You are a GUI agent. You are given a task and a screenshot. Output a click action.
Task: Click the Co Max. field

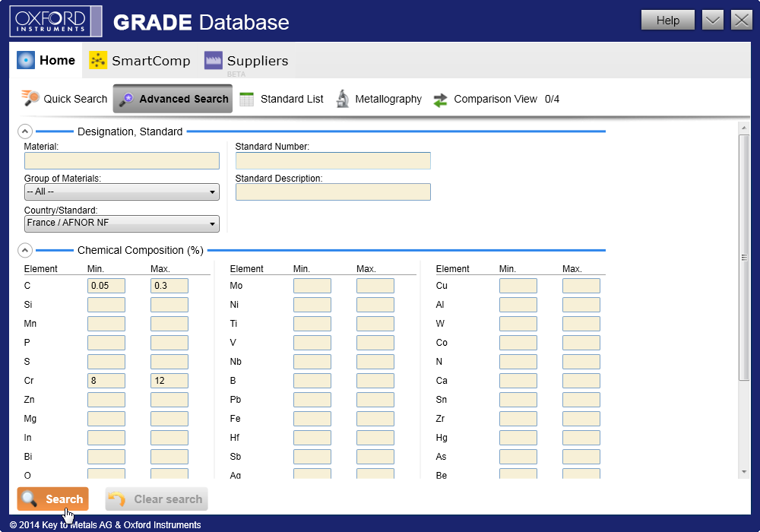coord(581,343)
